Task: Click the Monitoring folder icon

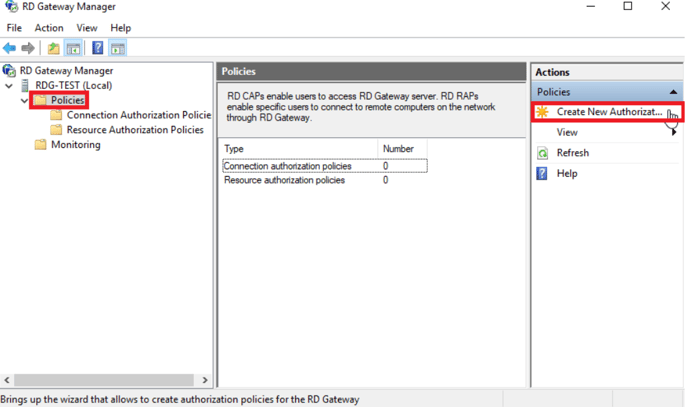Action: tap(40, 145)
